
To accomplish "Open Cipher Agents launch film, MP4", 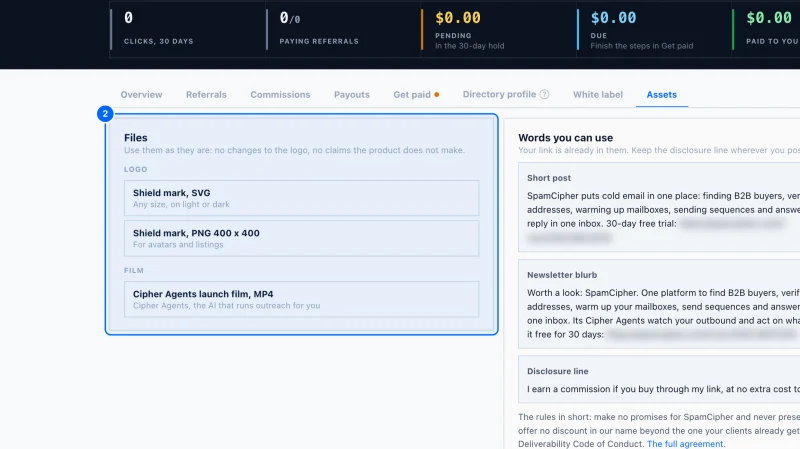I will click(x=302, y=299).
